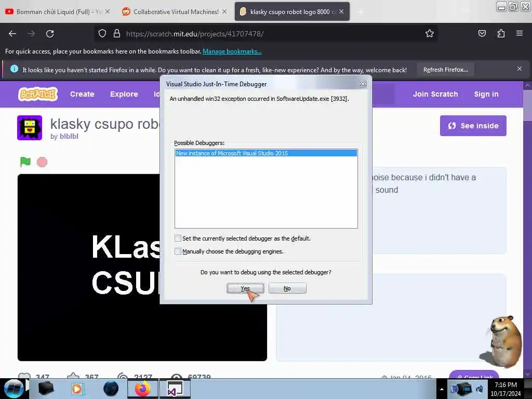Dismiss the Firefox refresh notification bar
This screenshot has width=532, height=399.
[x=520, y=69]
